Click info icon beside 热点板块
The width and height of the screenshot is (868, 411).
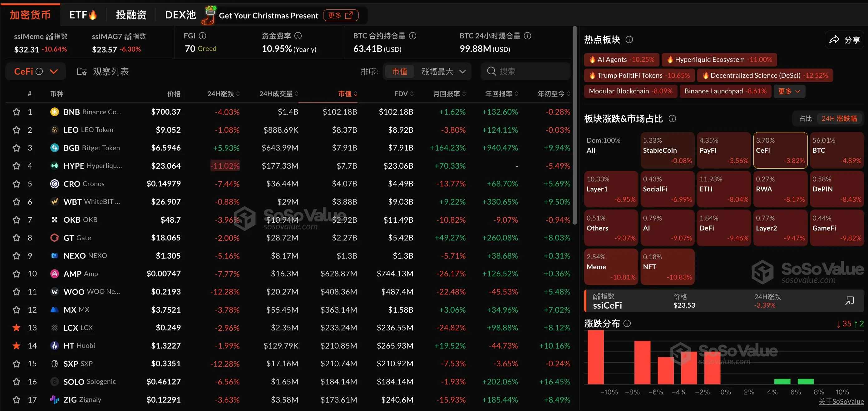629,40
